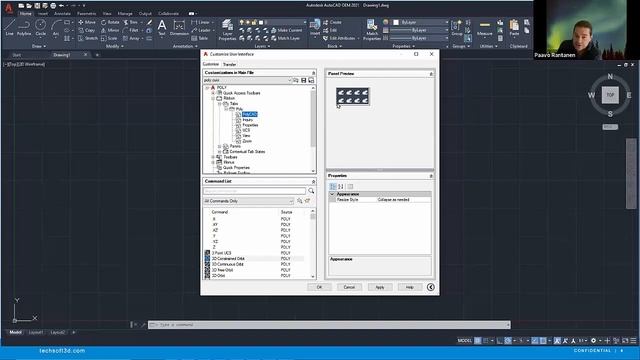Screen dimensions: 640x360
Task: Expand the Draw panel dropdown
Action: coord(39,46)
